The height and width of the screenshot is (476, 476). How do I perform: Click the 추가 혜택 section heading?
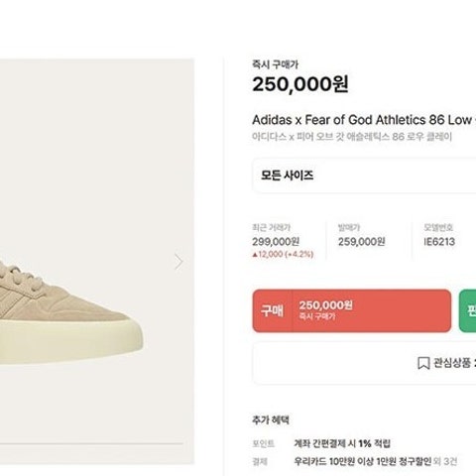271,420
